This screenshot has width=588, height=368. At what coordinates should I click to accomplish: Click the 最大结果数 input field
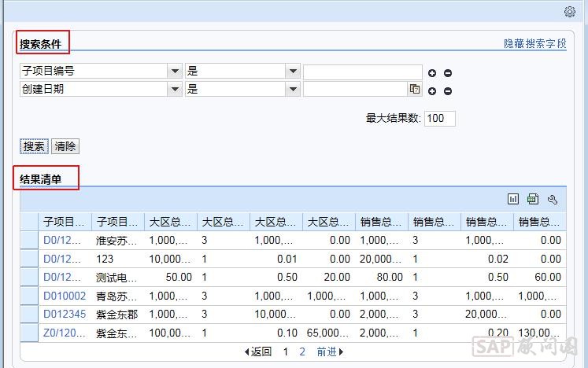[439, 119]
